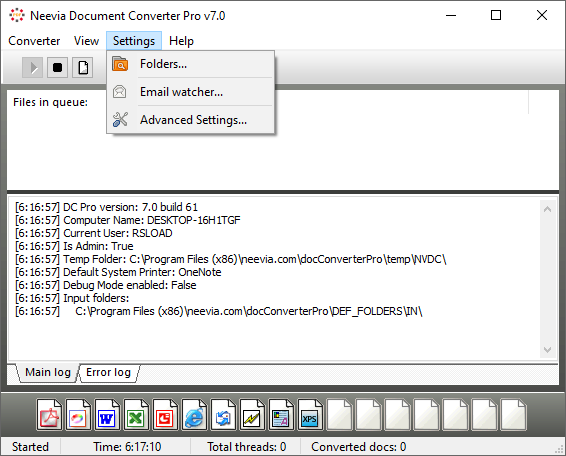The height and width of the screenshot is (456, 566).
Task: Click the log scrollbar up arrow
Action: 548,209
